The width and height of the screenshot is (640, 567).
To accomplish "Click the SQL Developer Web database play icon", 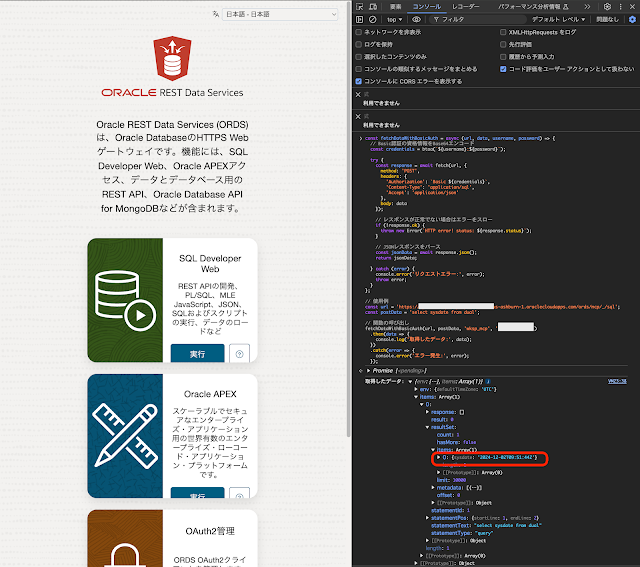I will (x=125, y=300).
